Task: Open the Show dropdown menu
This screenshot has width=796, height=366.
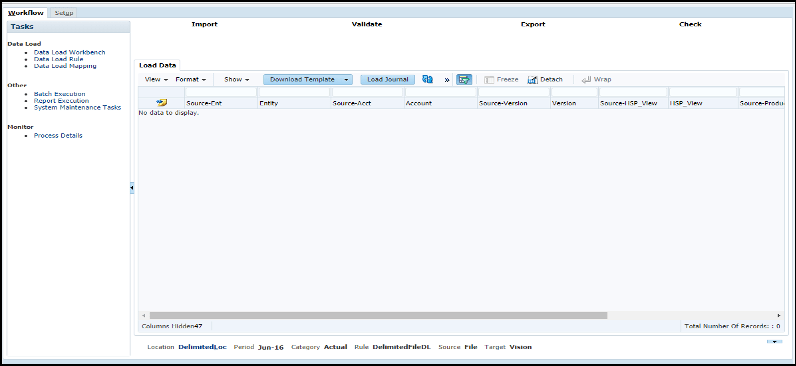Action: (237, 80)
